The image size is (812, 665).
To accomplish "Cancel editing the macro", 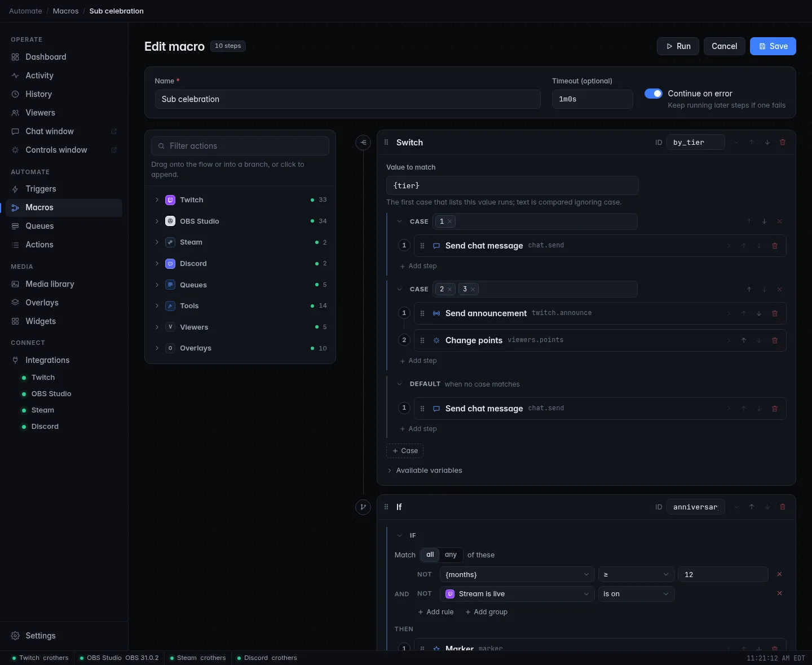I will pos(725,46).
